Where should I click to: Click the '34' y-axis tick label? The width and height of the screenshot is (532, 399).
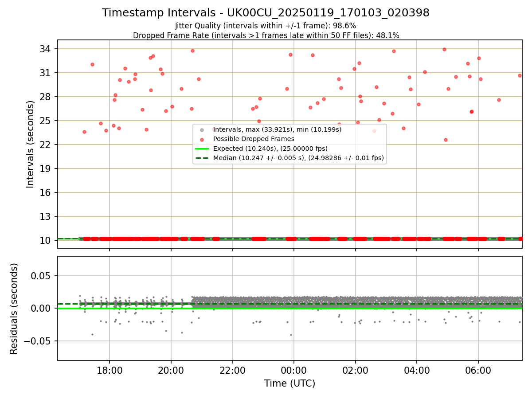[x=46, y=49]
